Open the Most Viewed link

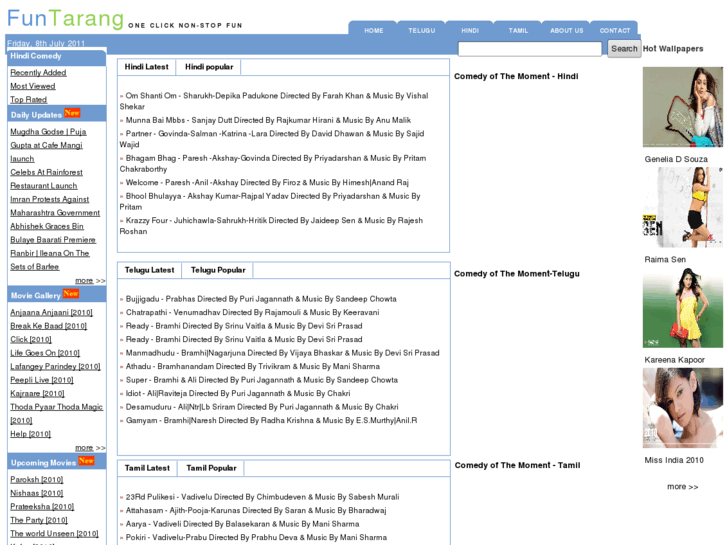coord(32,86)
